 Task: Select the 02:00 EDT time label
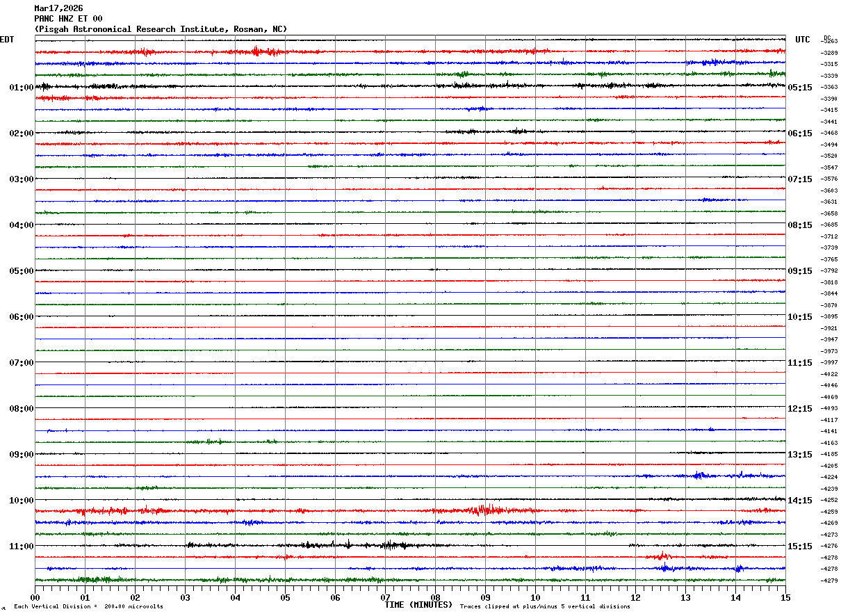(x=22, y=133)
